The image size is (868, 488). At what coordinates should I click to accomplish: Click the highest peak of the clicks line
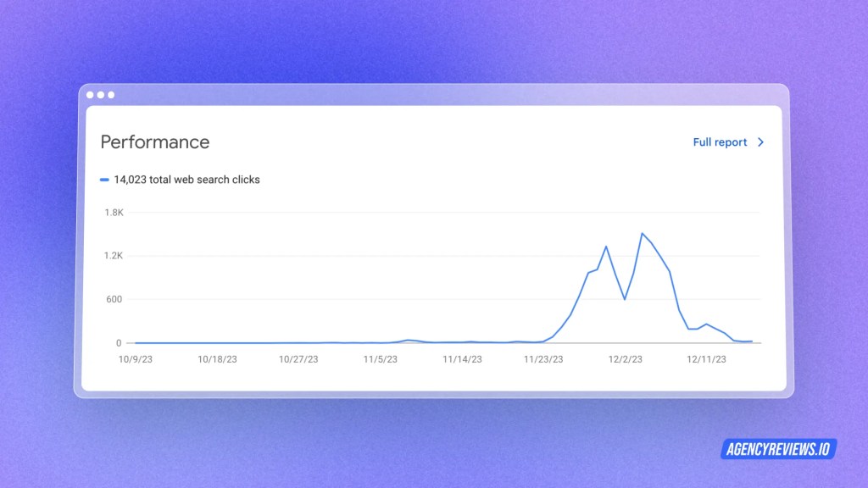(x=643, y=233)
